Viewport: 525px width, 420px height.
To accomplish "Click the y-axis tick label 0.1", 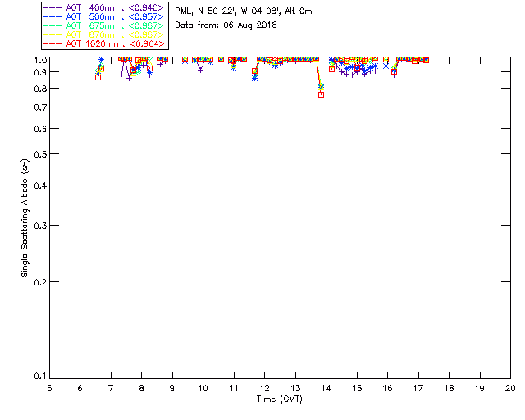I will pyautogui.click(x=40, y=377).
